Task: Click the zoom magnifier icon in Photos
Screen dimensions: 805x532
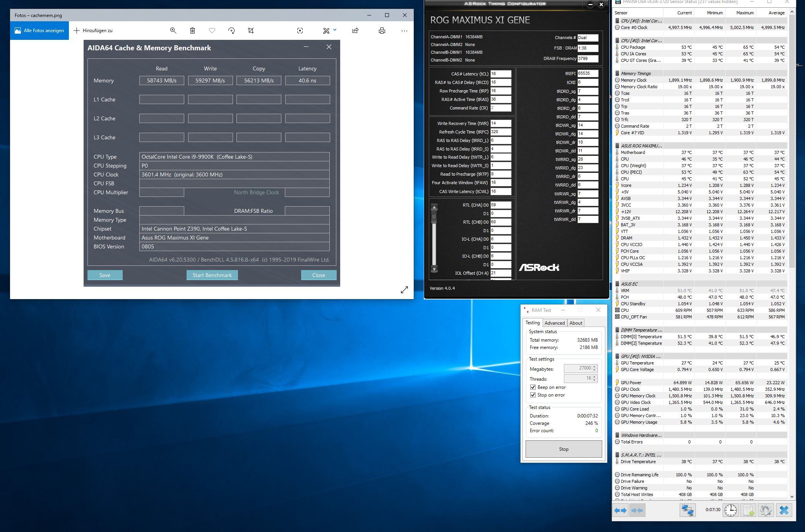Action: click(173, 31)
